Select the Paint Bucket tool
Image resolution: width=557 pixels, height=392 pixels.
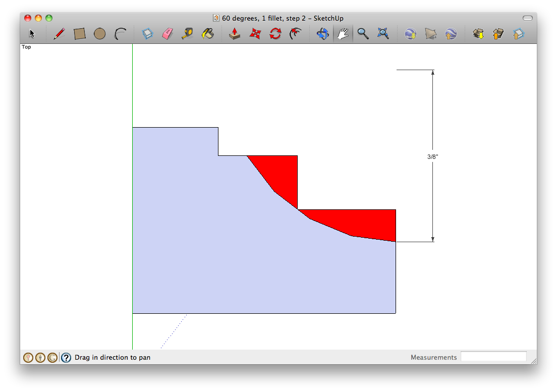(x=208, y=33)
